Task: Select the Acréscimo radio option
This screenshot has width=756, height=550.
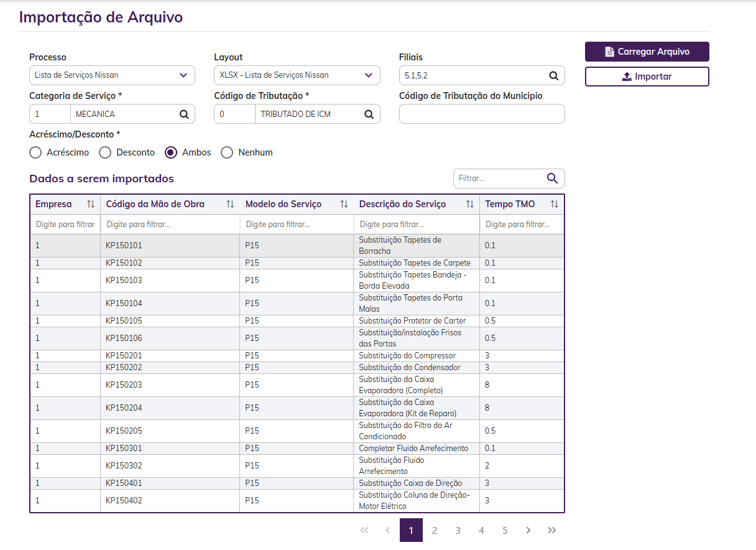Action: pyautogui.click(x=36, y=152)
